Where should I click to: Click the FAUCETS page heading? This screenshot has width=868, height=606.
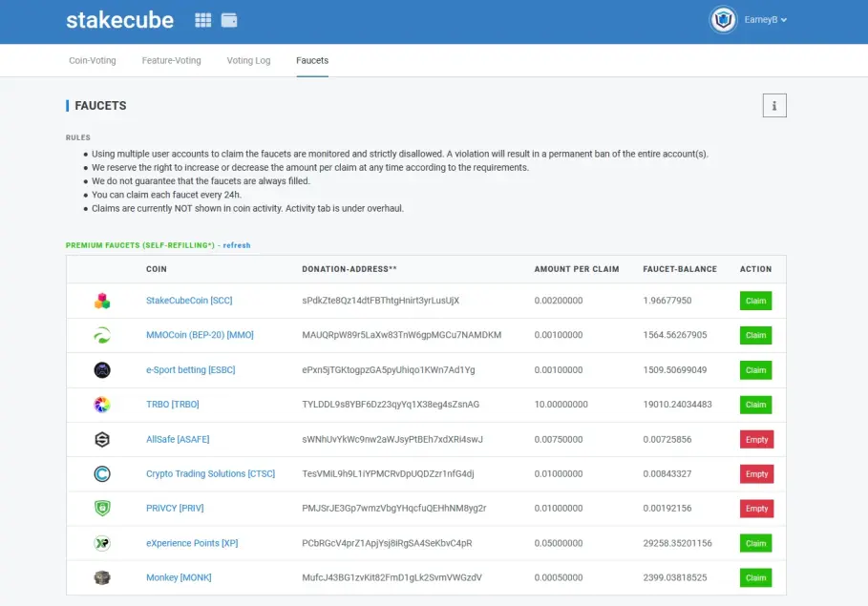tap(100, 106)
